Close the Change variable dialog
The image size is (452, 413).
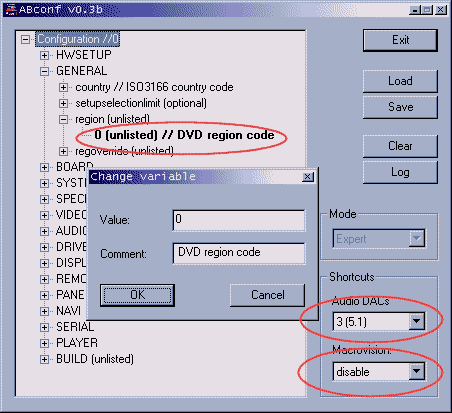point(308,177)
